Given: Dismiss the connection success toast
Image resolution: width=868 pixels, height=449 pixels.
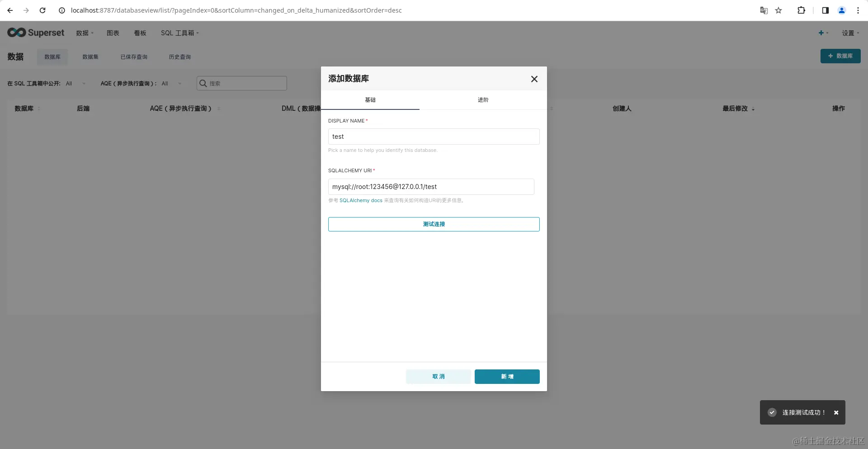Looking at the screenshot, I should (836, 412).
